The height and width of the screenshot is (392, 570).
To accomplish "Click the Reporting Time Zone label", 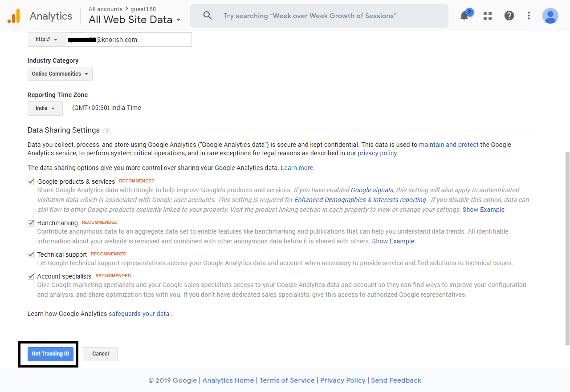I will [57, 95].
